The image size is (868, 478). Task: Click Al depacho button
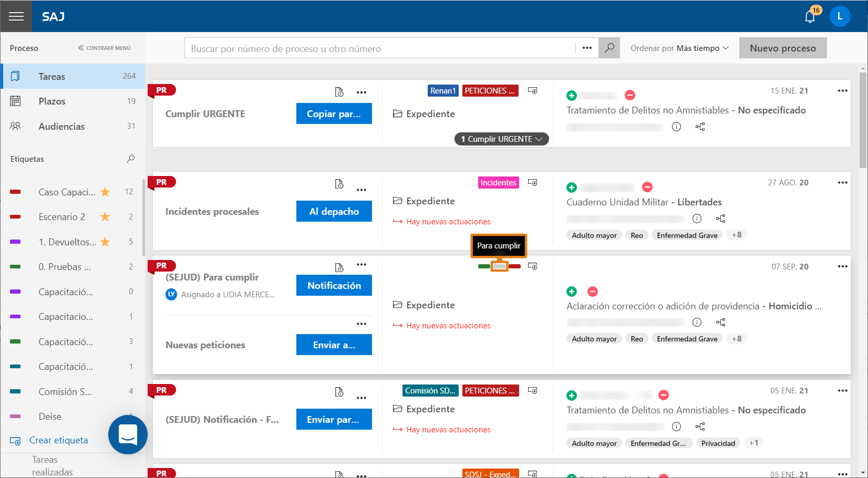334,211
